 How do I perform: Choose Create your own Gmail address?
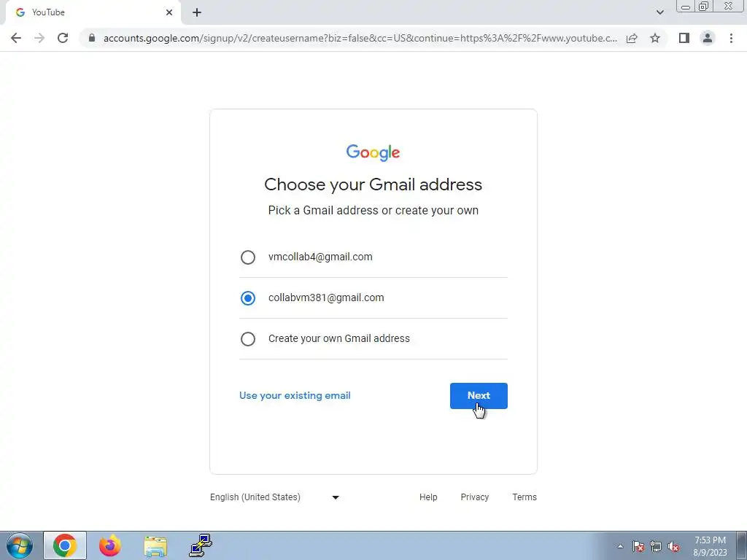(x=248, y=339)
